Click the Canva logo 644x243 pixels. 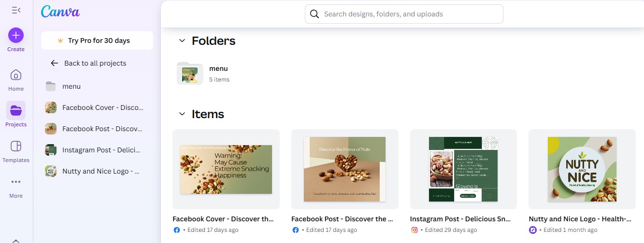pyautogui.click(x=60, y=12)
